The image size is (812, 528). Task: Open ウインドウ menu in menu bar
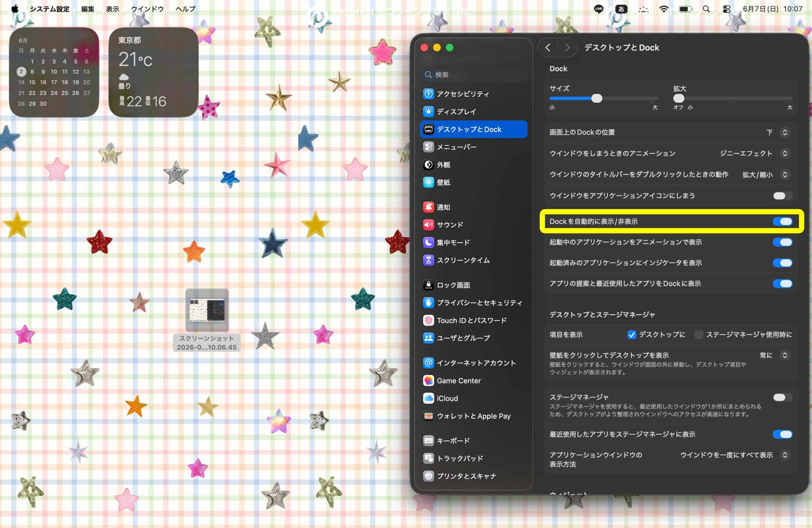[147, 9]
